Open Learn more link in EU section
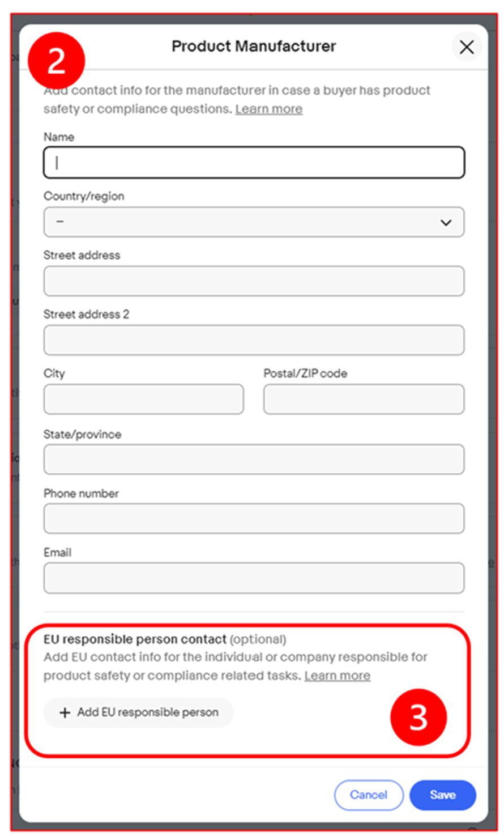 click(338, 676)
